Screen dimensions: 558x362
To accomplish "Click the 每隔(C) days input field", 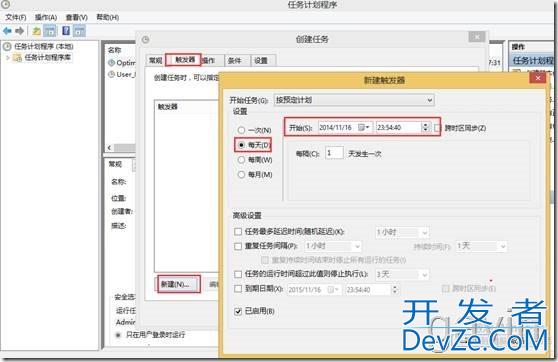I will [334, 153].
